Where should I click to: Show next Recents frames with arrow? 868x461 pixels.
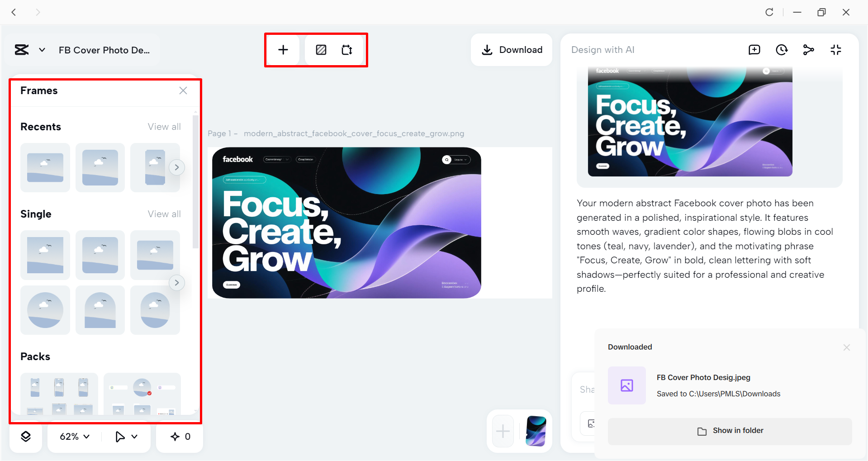(x=177, y=167)
